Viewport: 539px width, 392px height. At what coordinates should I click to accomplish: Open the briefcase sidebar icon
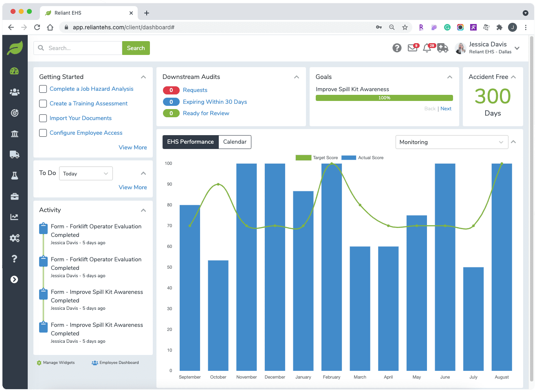tap(14, 196)
